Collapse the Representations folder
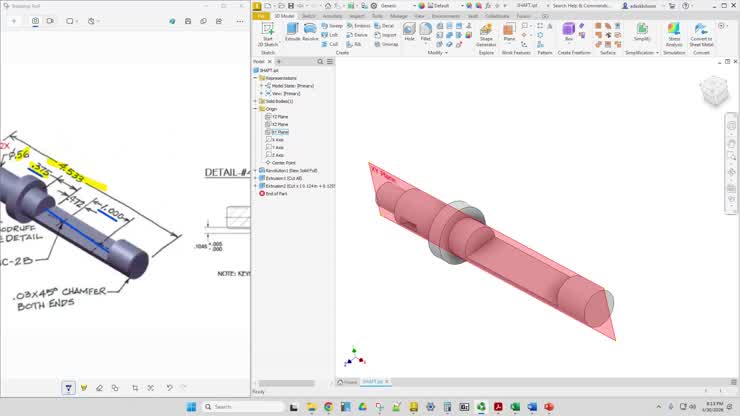This screenshot has height=416, width=740. [256, 78]
